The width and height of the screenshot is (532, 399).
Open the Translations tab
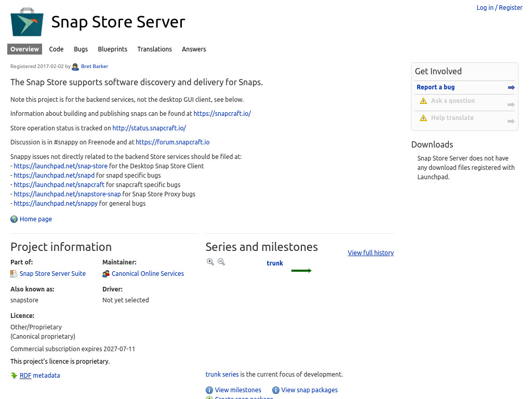click(x=154, y=49)
